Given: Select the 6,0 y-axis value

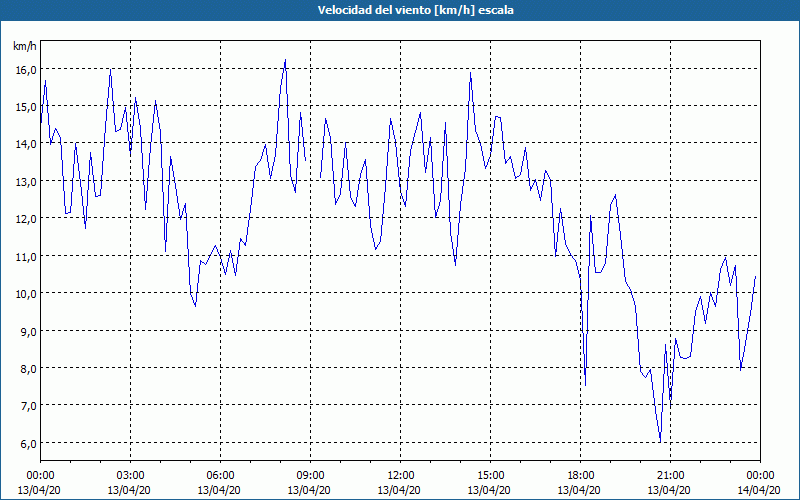Looking at the screenshot, I should click(x=28, y=444).
